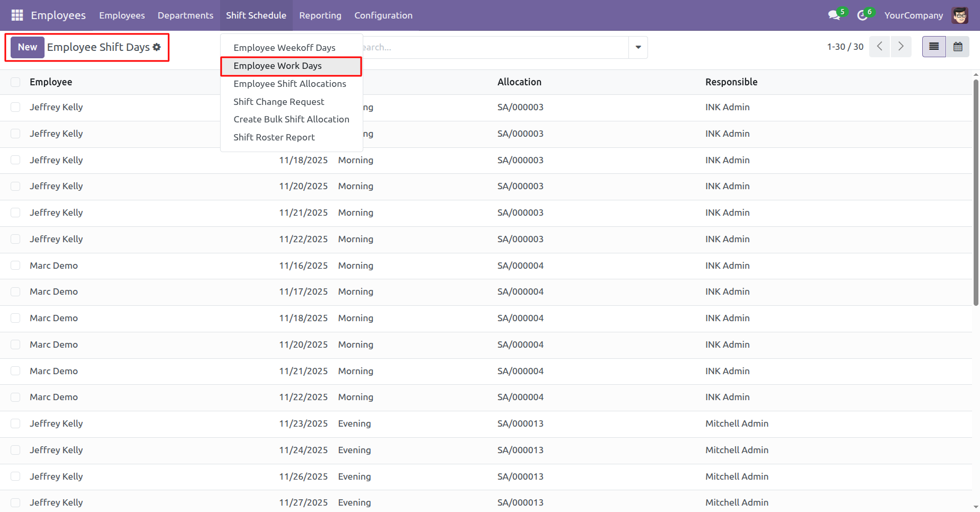Sort by the Allocation column header
This screenshot has height=512, width=980.
coord(519,82)
